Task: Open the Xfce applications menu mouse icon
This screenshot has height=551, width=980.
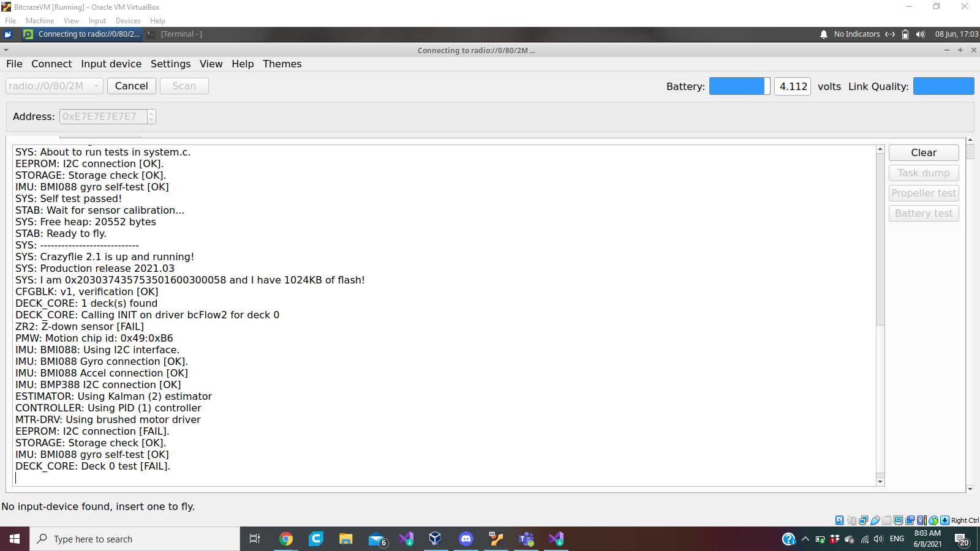Action: pyautogui.click(x=9, y=34)
